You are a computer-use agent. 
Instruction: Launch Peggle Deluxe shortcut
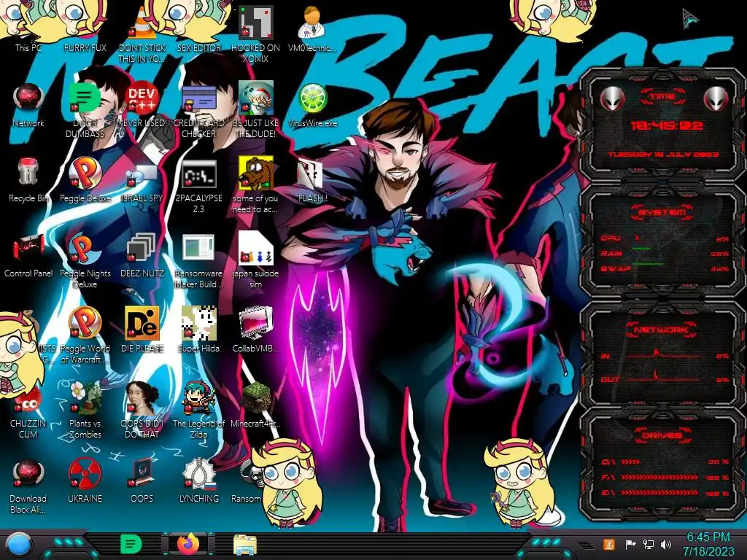pyautogui.click(x=85, y=180)
